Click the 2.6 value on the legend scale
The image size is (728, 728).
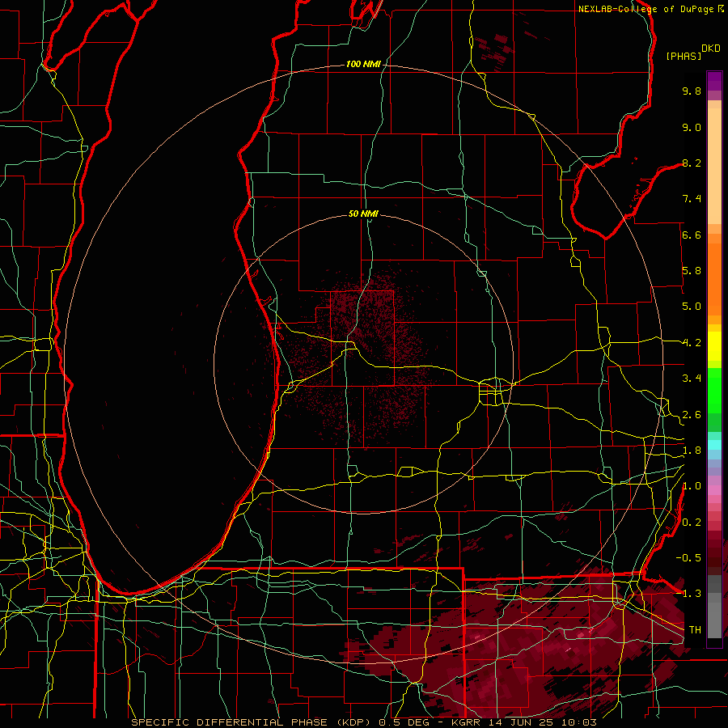692,415
